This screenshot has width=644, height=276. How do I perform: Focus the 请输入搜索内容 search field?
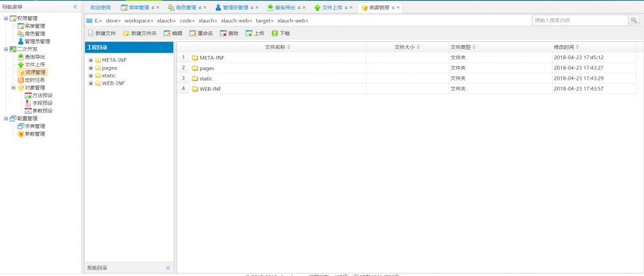(580, 20)
